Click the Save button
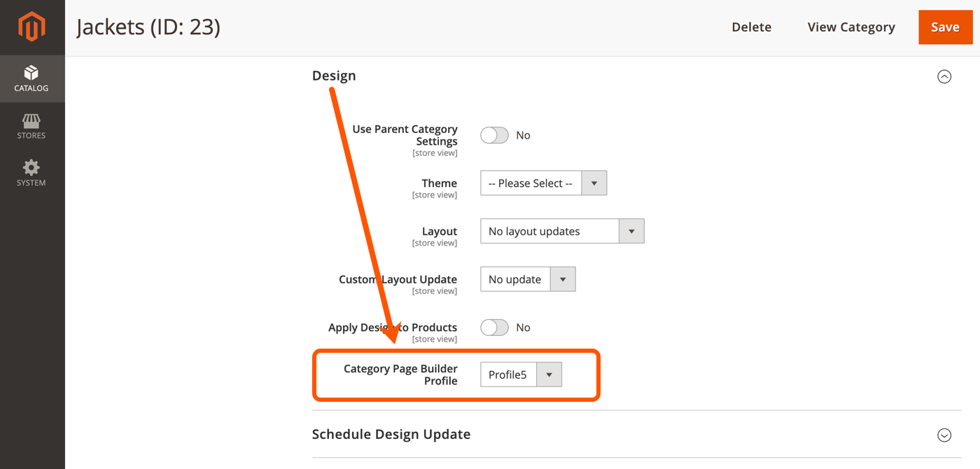The height and width of the screenshot is (469, 980). (944, 27)
